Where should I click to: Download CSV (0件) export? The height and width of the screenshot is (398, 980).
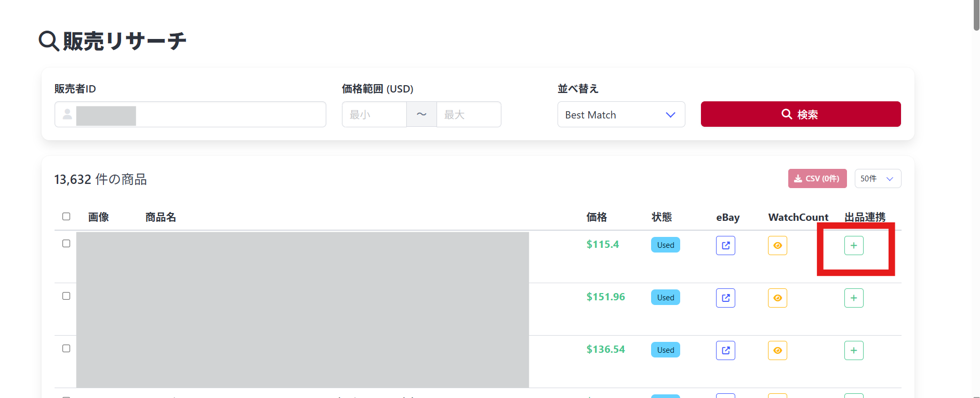pos(817,178)
